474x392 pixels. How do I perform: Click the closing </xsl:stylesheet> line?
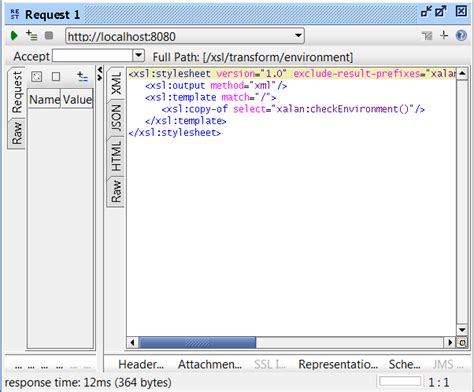[174, 133]
